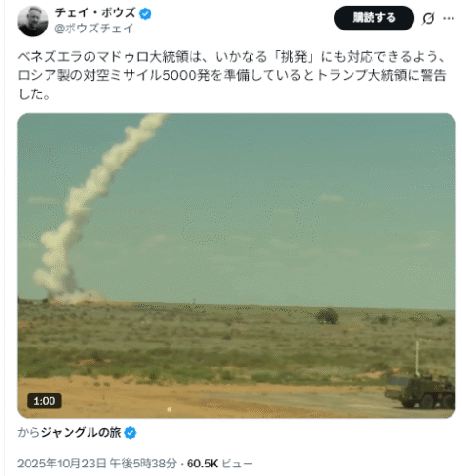Open the チェイ・ボウズ display name link
This screenshot has width=462, height=476.
[x=95, y=13]
